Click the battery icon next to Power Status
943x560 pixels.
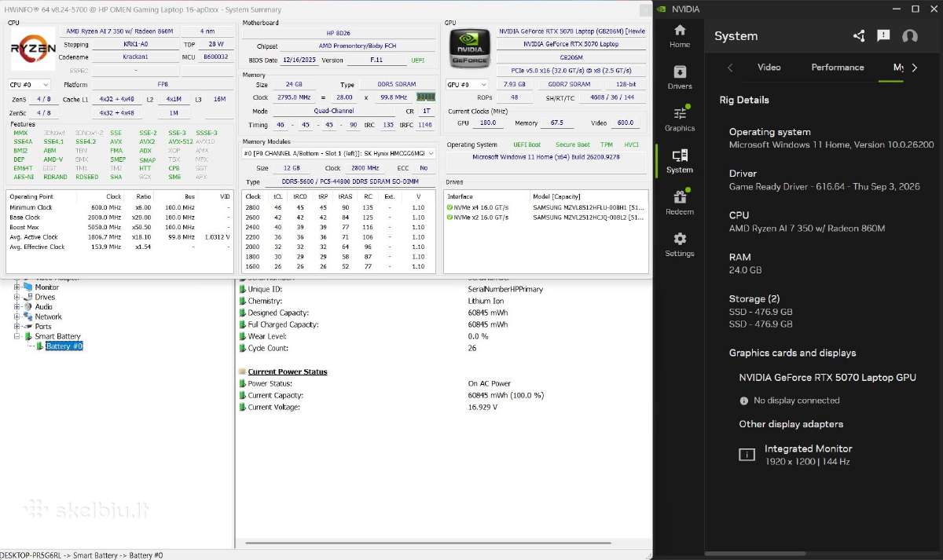pyautogui.click(x=242, y=383)
